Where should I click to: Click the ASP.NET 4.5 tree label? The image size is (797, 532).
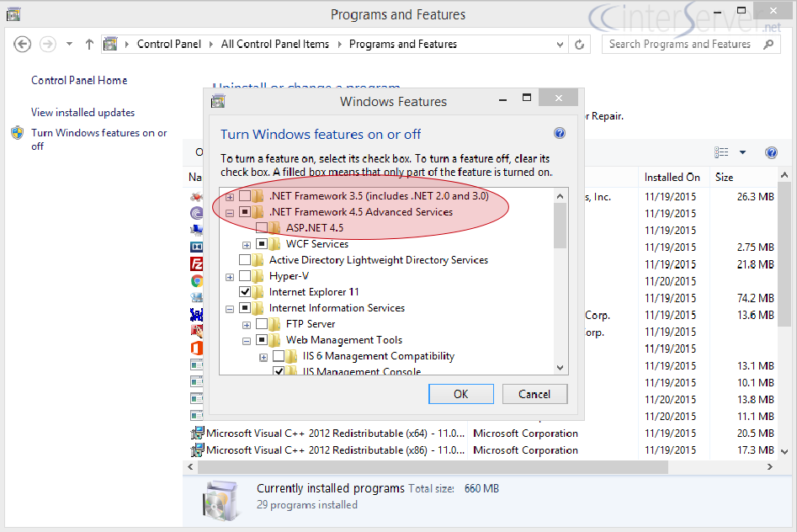coord(315,228)
